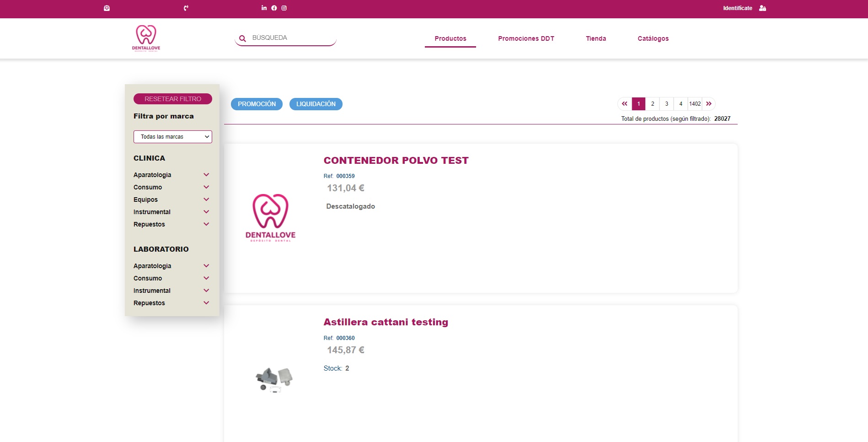Go to the next pages double-arrow
The image size is (868, 442).
pos(709,104)
